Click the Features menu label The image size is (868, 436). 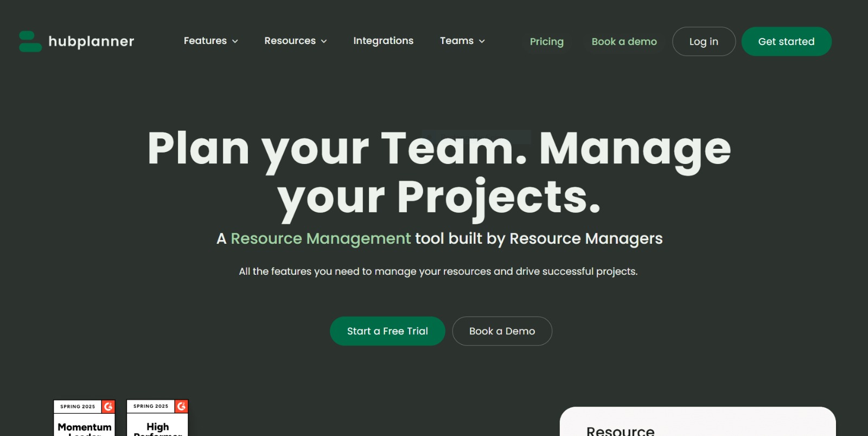tap(205, 41)
